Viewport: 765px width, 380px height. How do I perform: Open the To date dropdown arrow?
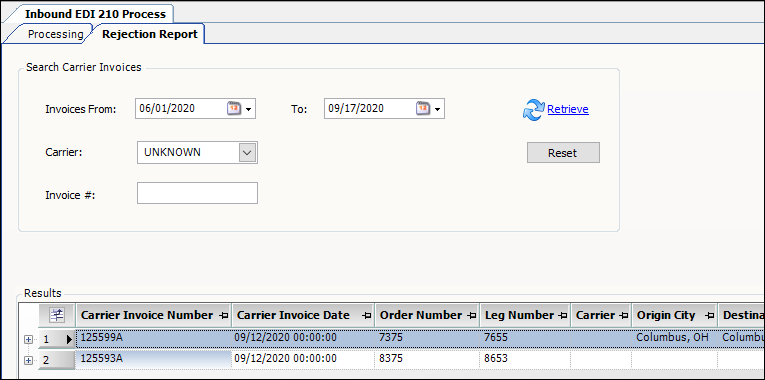pyautogui.click(x=437, y=109)
